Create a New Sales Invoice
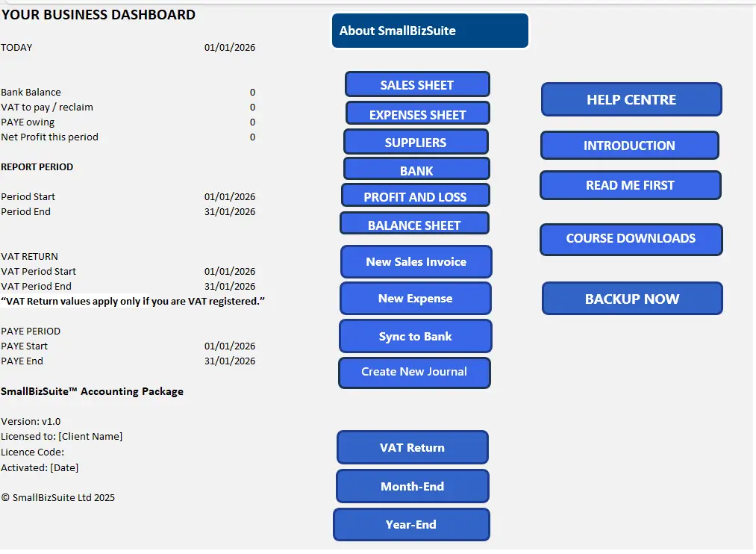756x554 pixels. [416, 262]
